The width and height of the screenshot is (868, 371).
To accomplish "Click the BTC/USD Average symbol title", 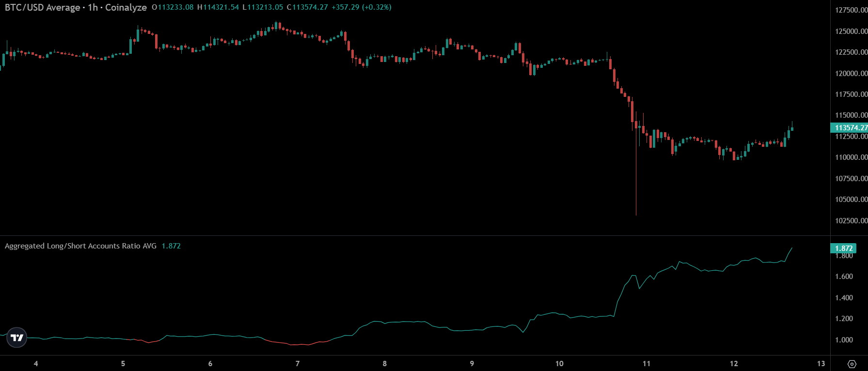I will click(43, 7).
